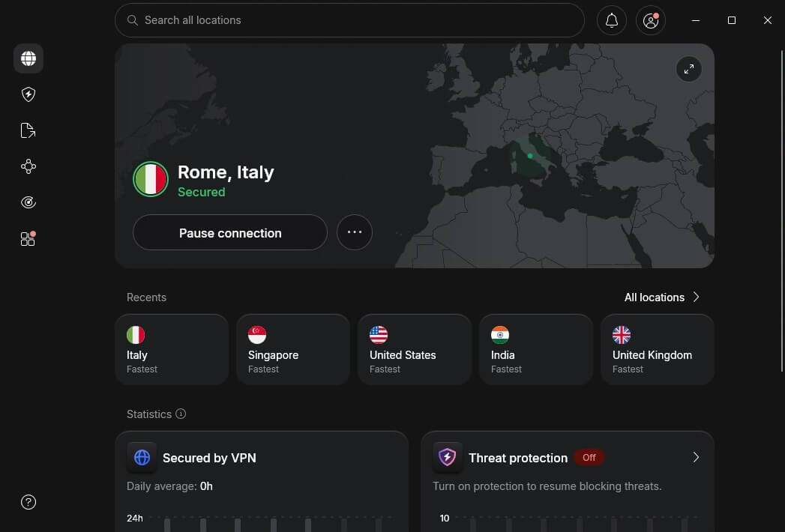Click 'Turn on protection to resume blocking threats.'
This screenshot has height=532, width=785.
point(547,486)
